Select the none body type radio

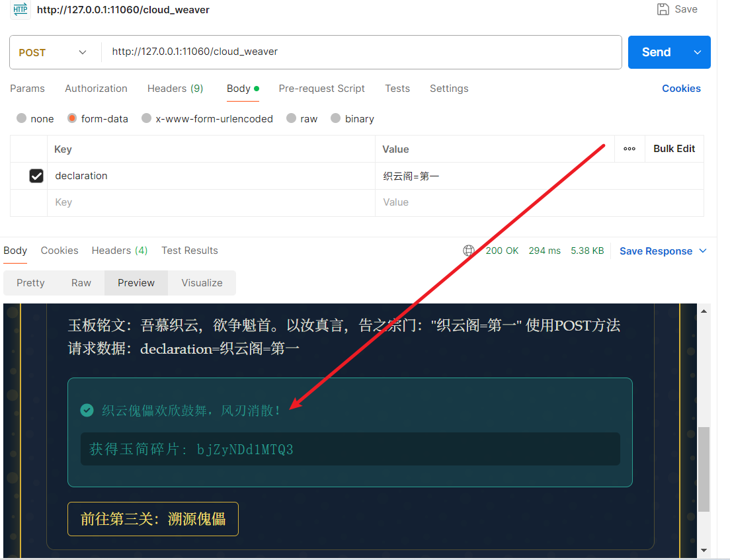21,118
